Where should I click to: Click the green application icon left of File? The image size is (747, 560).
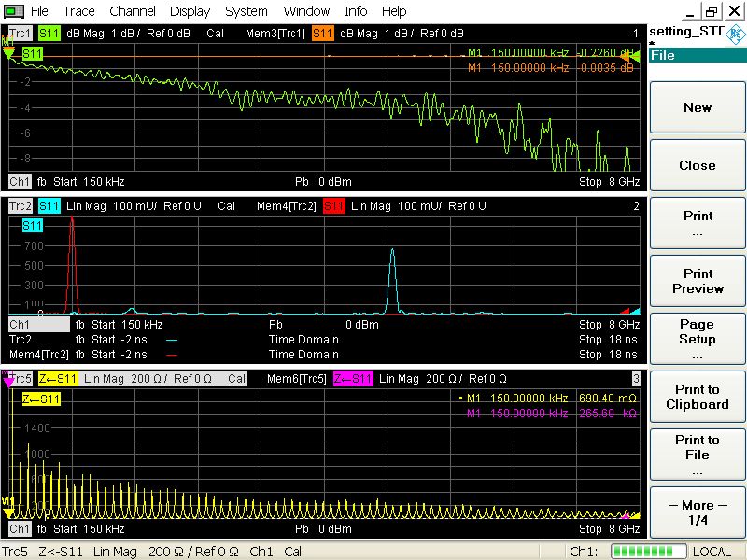13,11
